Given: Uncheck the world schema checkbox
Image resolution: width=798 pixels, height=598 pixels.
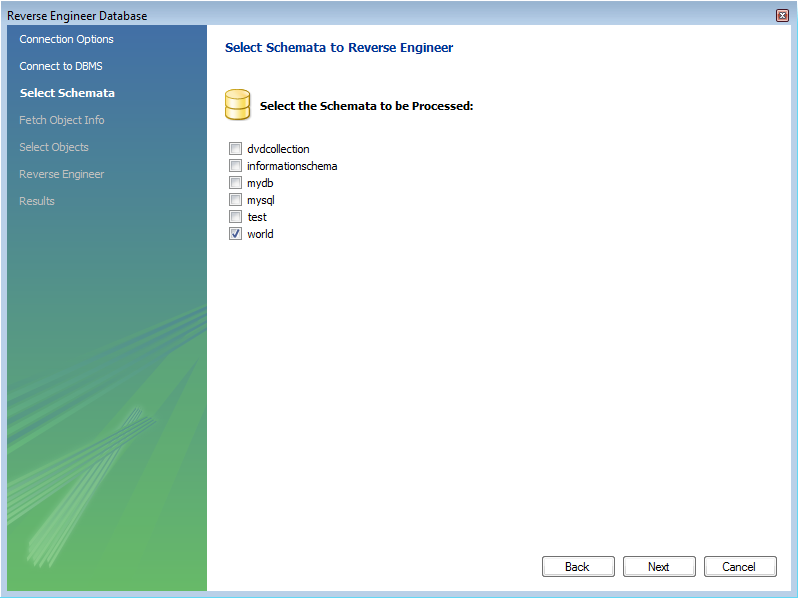Looking at the screenshot, I should point(236,234).
